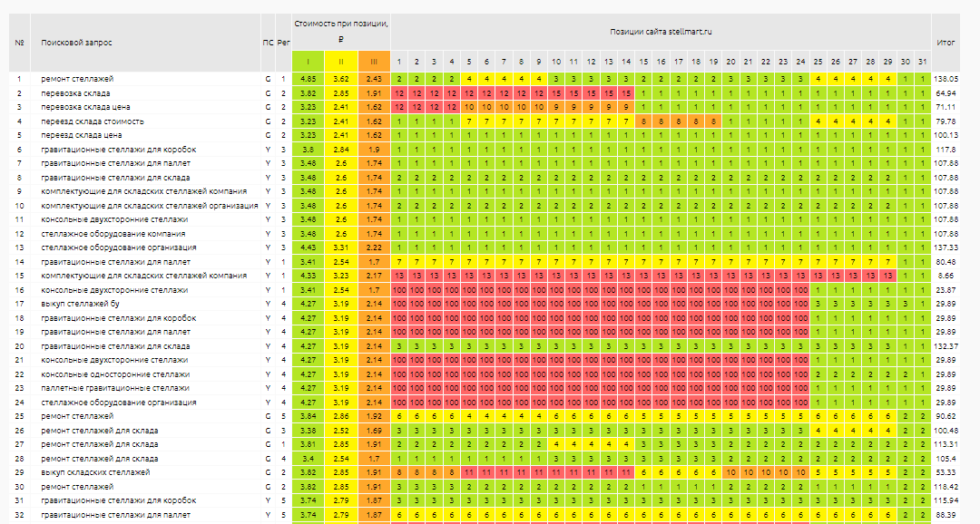The height and width of the screenshot is (524, 980).
Task: Click the green 'I' position cost header
Action: pos(308,62)
